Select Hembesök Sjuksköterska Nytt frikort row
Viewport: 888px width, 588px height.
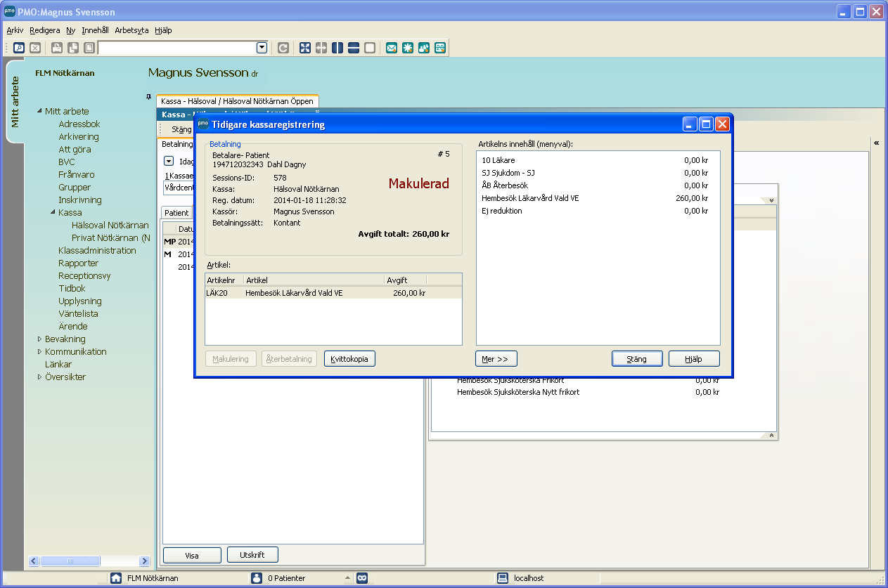(x=588, y=392)
